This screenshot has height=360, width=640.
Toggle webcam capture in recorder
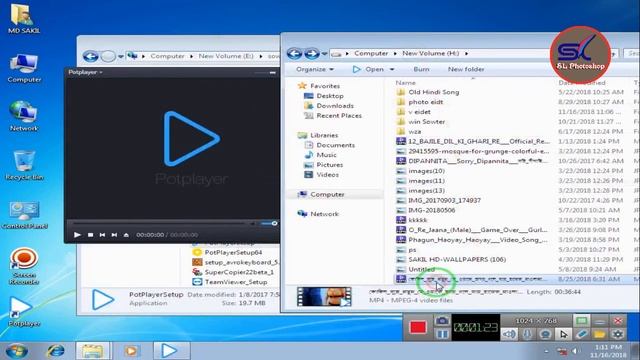point(545,334)
